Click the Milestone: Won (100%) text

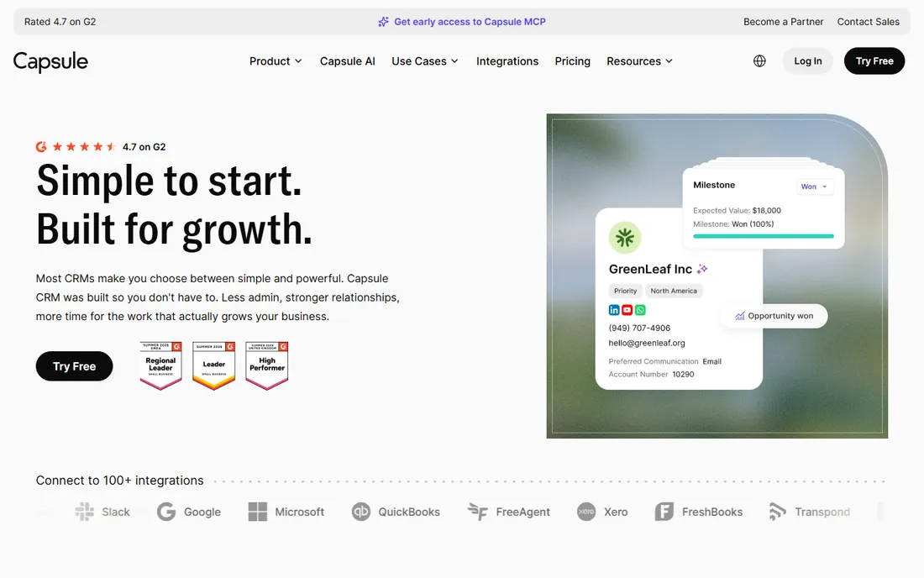click(x=733, y=224)
